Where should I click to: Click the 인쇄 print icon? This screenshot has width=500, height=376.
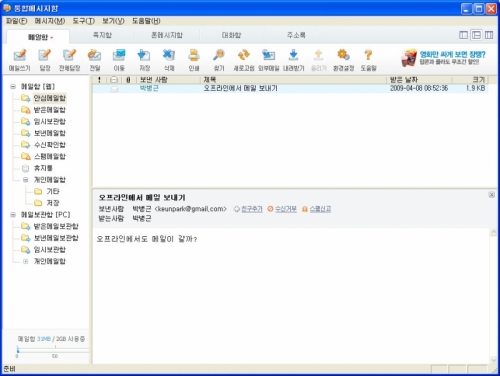[194, 55]
